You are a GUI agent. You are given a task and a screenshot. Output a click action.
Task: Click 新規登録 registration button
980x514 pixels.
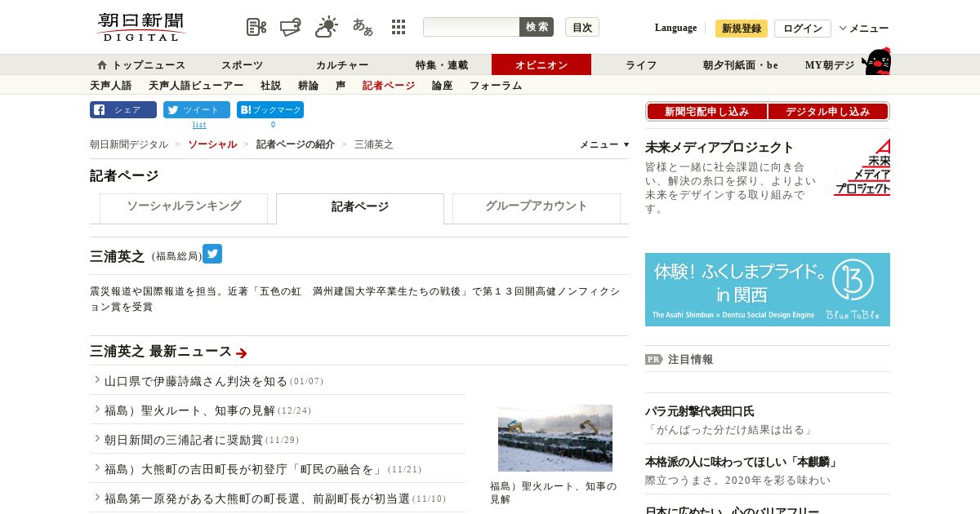click(742, 29)
